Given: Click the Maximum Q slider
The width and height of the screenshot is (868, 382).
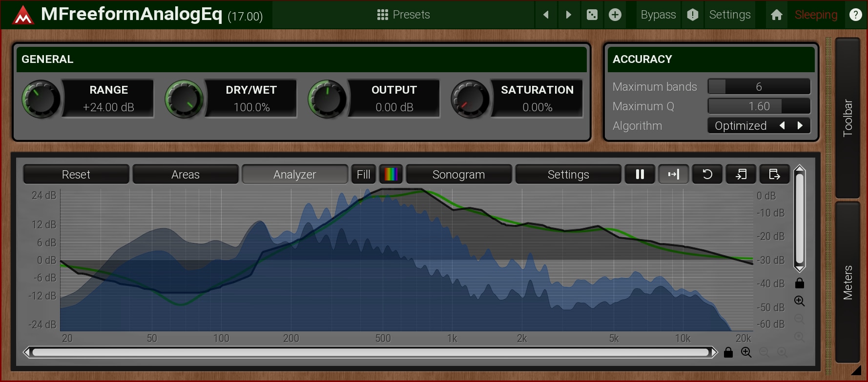Looking at the screenshot, I should [759, 106].
